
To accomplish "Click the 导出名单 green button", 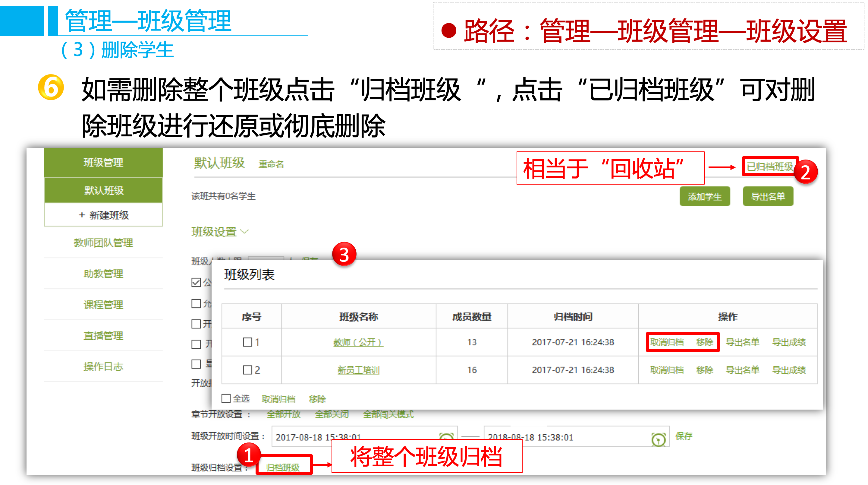I will (768, 196).
